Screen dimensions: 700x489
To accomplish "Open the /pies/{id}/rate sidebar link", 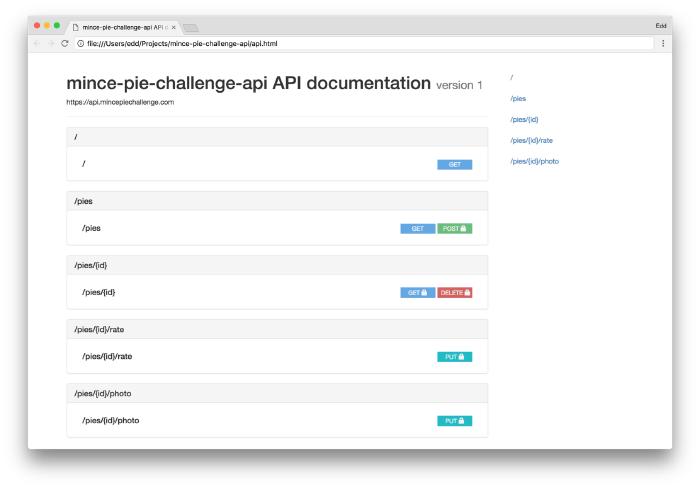I will [x=531, y=140].
